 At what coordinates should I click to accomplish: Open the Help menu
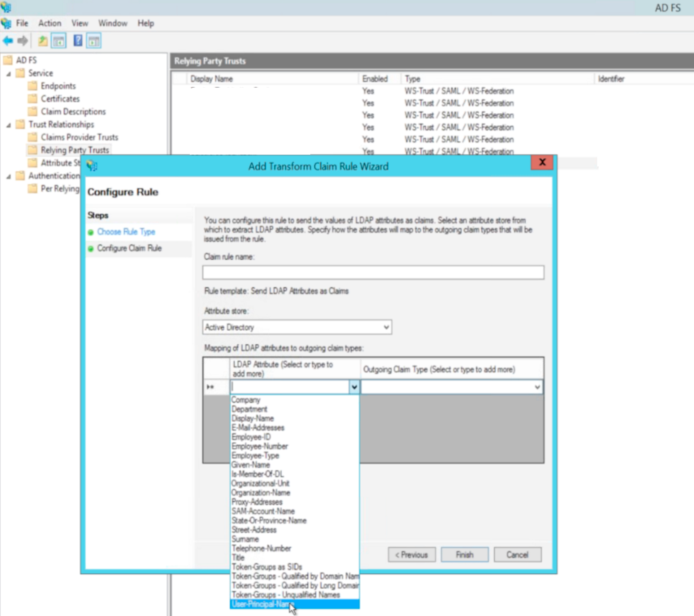tap(146, 23)
